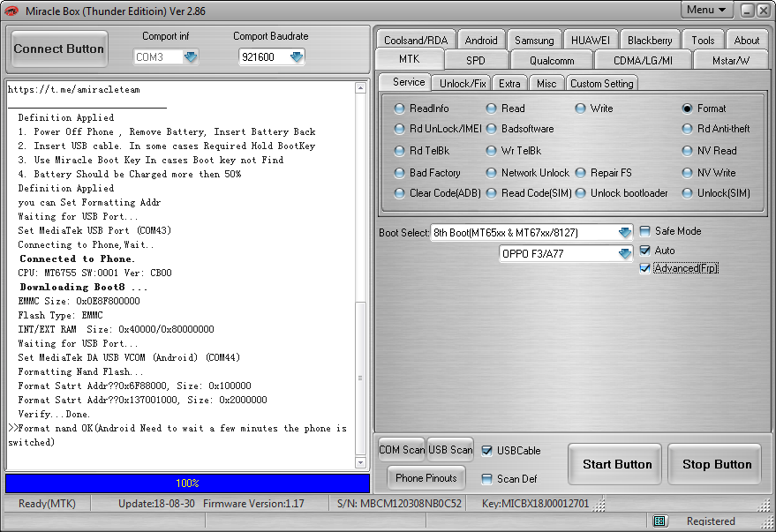
Task: Click Firmware Version:1.17 in status bar
Action: [x=253, y=503]
